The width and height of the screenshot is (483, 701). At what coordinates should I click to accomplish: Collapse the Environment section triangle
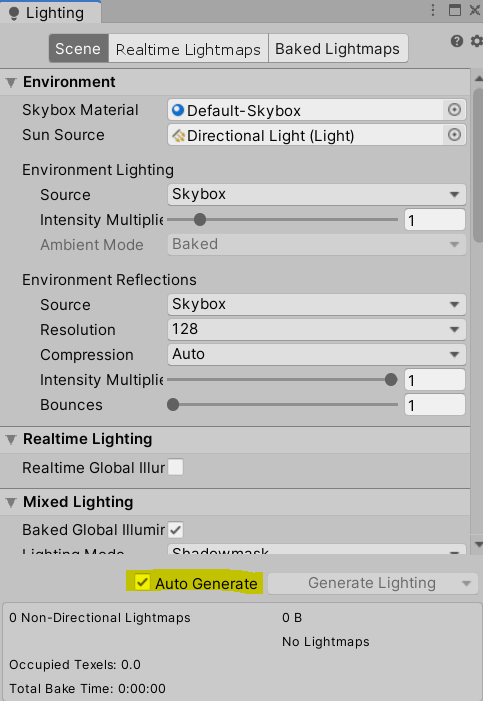pyautogui.click(x=11, y=82)
